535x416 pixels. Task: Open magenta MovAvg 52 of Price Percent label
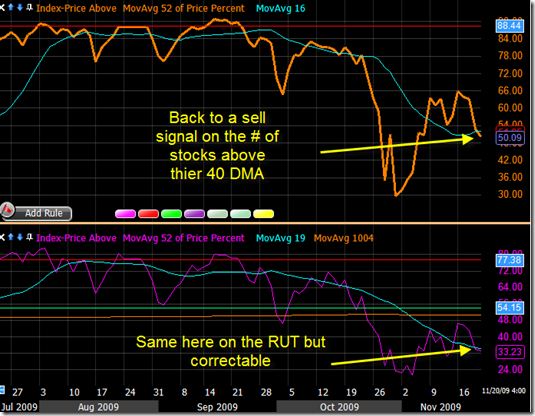tap(184, 238)
